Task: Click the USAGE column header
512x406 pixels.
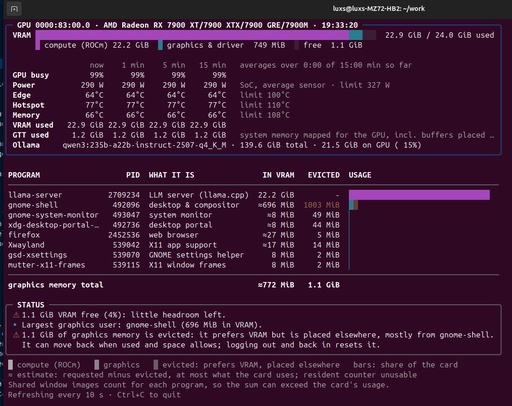Action: click(x=360, y=175)
